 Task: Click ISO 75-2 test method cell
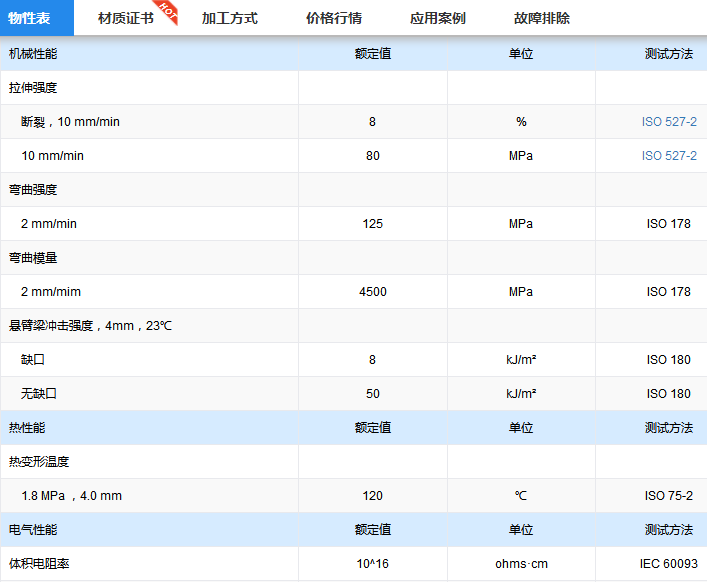coord(668,496)
